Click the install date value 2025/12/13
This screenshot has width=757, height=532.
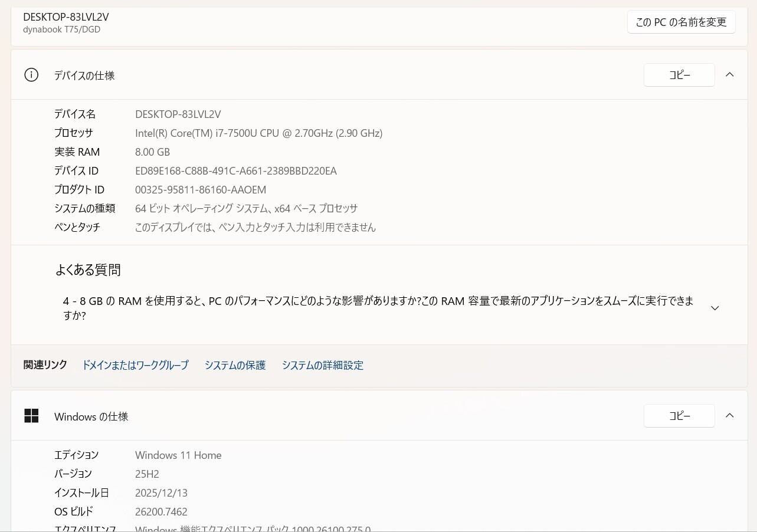pyautogui.click(x=161, y=493)
